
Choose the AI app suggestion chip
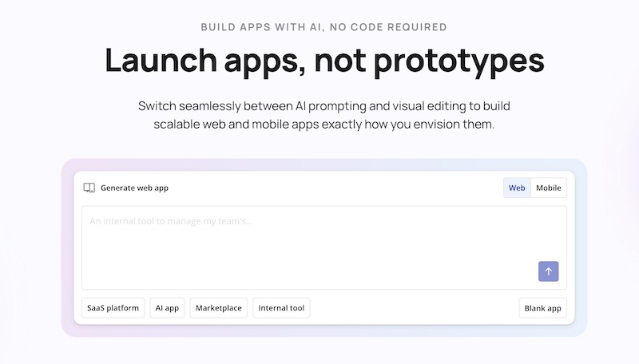point(167,308)
